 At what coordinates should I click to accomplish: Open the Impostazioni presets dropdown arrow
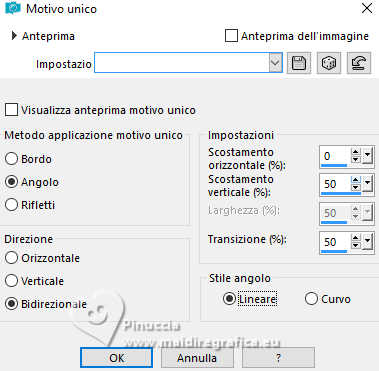[x=275, y=62]
